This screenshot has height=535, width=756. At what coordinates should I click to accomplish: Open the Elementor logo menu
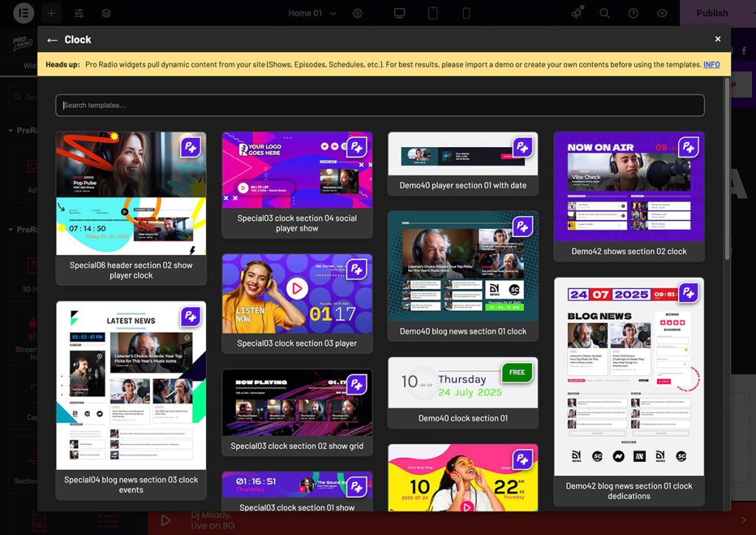[x=24, y=13]
